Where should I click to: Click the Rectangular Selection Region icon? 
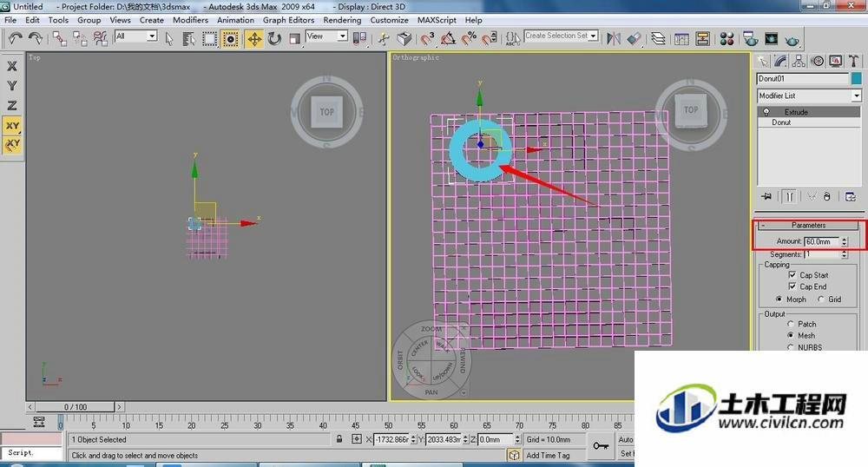209,38
